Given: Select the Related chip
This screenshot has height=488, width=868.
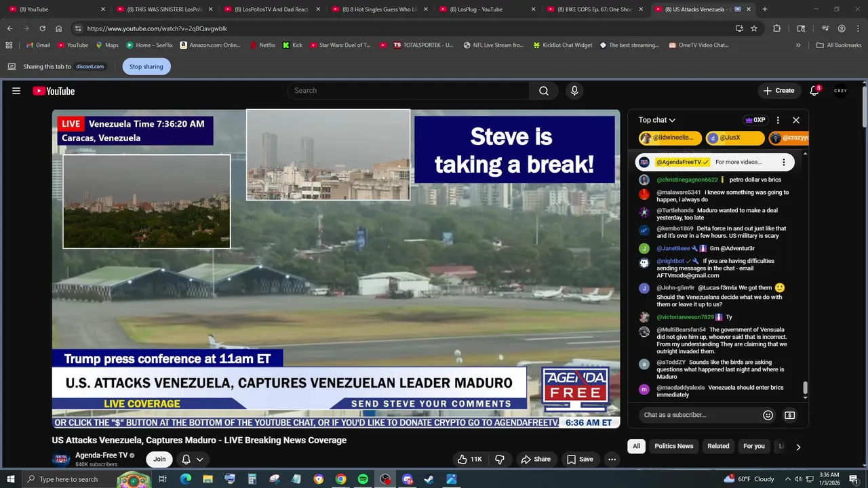Looking at the screenshot, I should coord(718,446).
